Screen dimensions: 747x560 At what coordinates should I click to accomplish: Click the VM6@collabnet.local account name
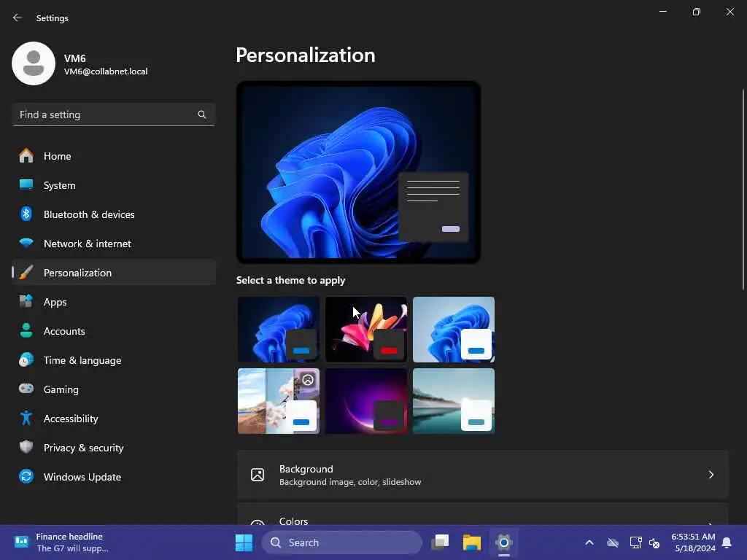pos(106,71)
